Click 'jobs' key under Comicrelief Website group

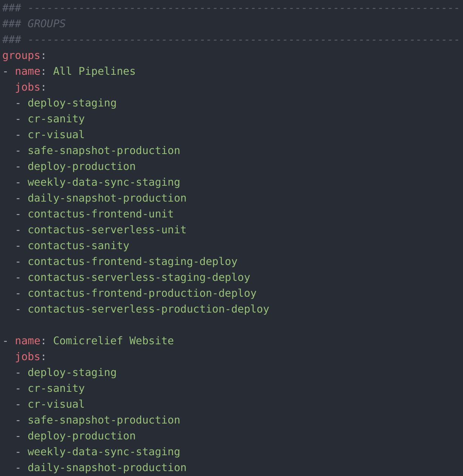pos(28,357)
